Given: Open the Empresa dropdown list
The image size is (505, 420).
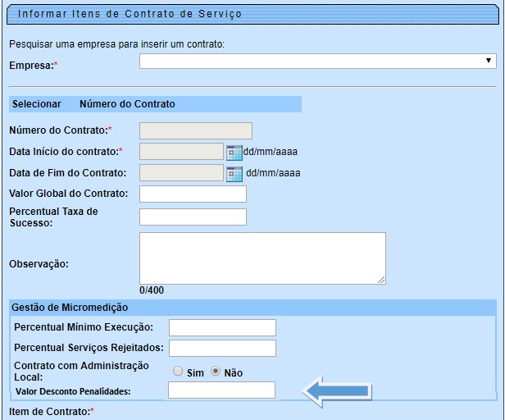Looking at the screenshot, I should coord(318,62).
